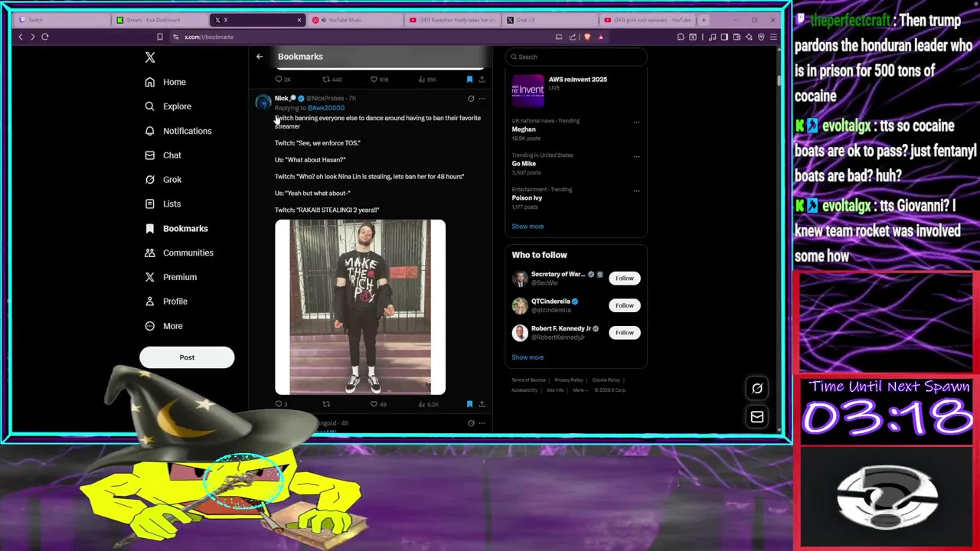The height and width of the screenshot is (551, 980).
Task: Open the Make The Rich Pay shirt photo
Action: tap(360, 307)
